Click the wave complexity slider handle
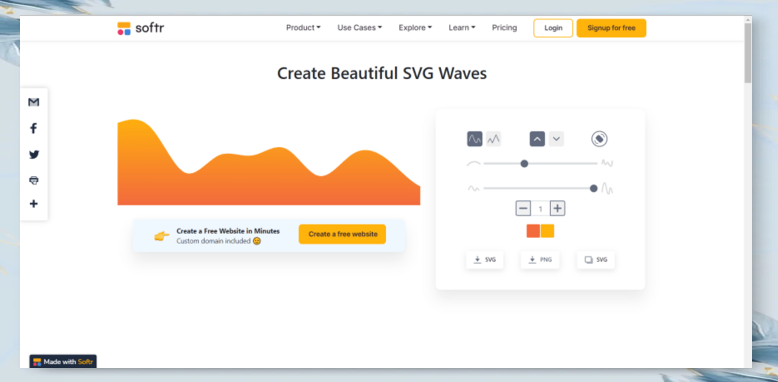The height and width of the screenshot is (382, 778). [x=524, y=163]
